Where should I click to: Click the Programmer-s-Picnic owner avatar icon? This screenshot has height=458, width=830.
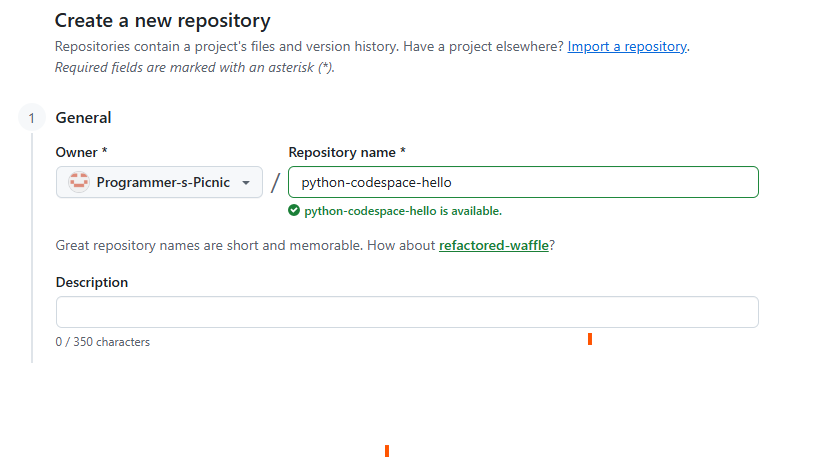click(79, 182)
